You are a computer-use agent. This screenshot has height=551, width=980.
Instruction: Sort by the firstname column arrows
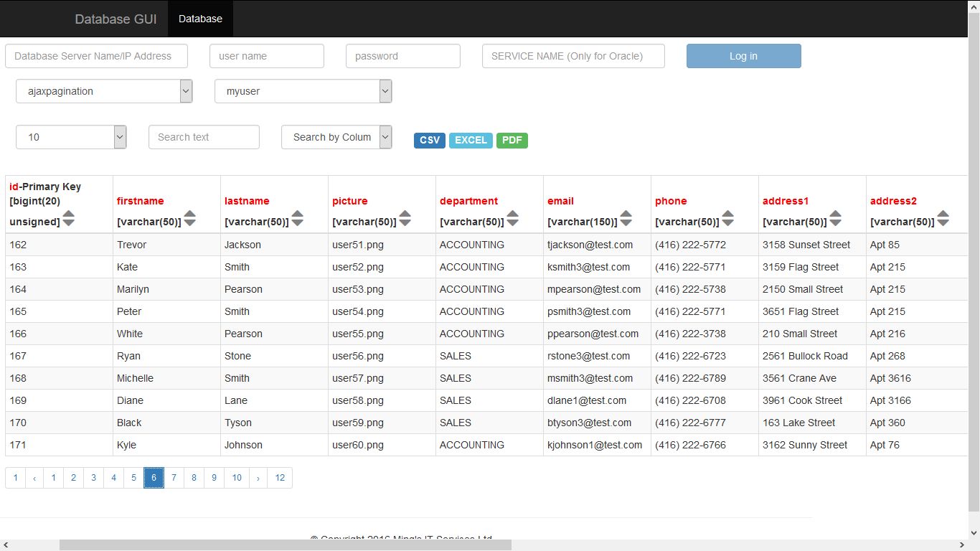coord(189,219)
